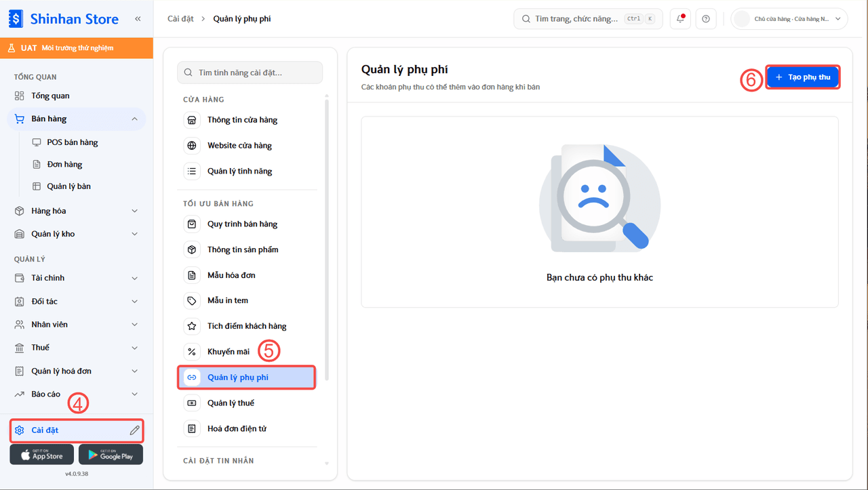Expand the Hàng hóa menu chevron

(x=134, y=211)
